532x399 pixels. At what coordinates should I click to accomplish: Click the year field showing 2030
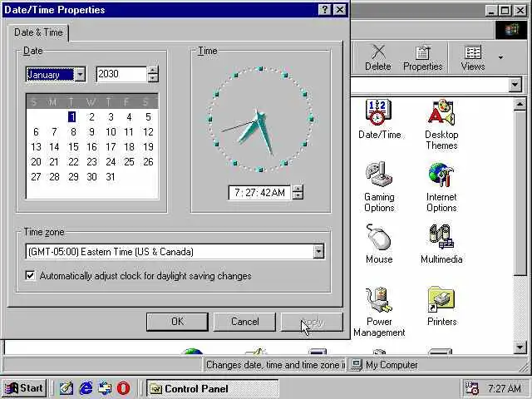(121, 74)
